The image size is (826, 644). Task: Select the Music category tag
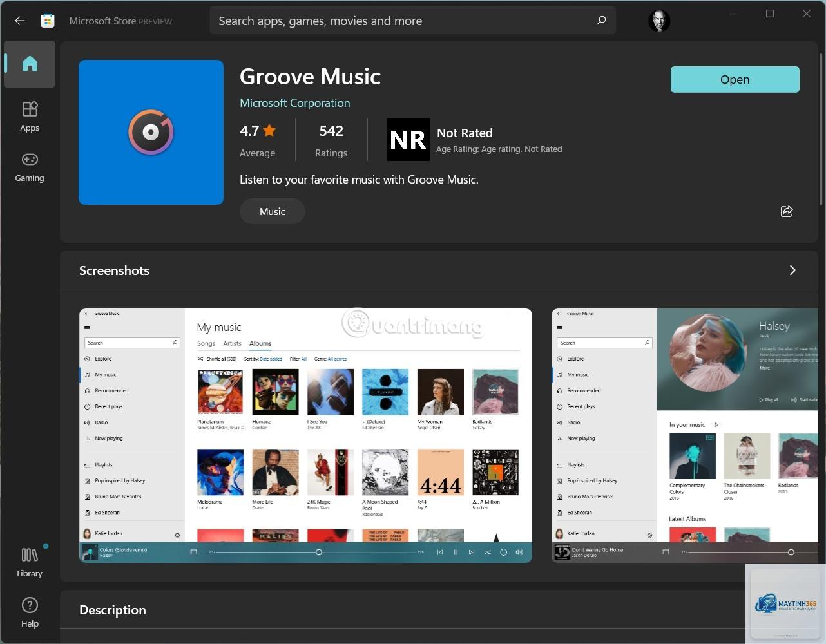point(273,211)
